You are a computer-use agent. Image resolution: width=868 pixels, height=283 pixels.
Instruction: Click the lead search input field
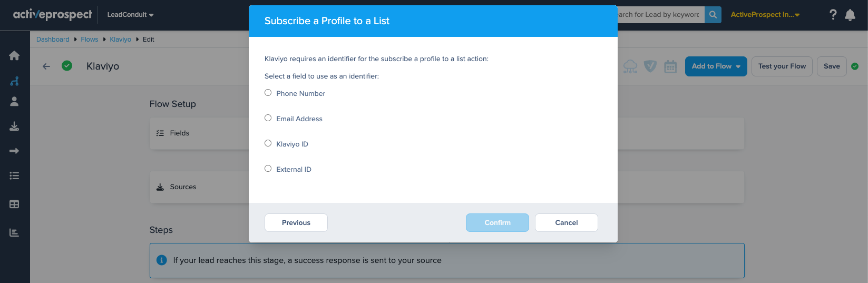[x=659, y=15]
